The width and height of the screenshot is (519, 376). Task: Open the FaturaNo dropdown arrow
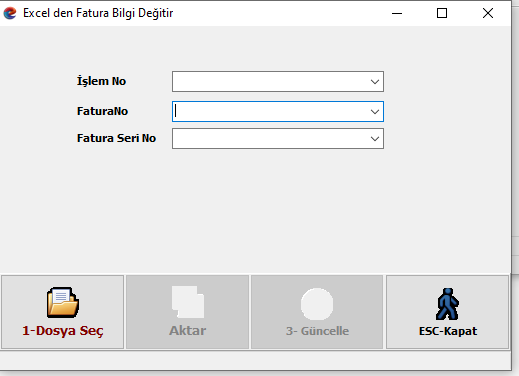tap(375, 112)
